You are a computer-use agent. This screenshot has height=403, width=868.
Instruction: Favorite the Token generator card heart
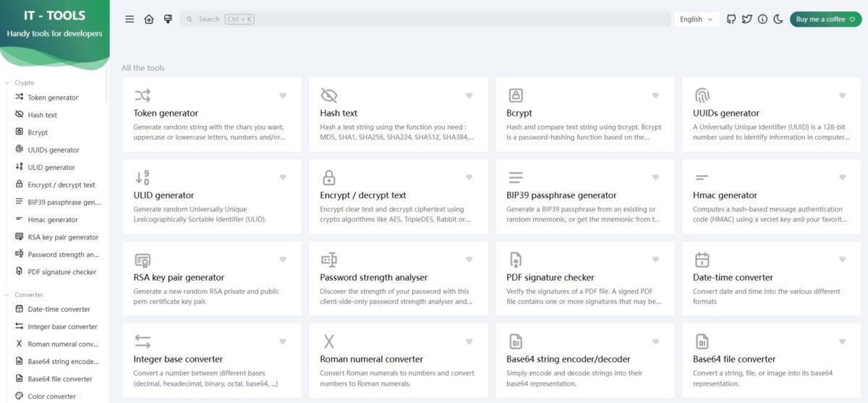[x=283, y=96]
